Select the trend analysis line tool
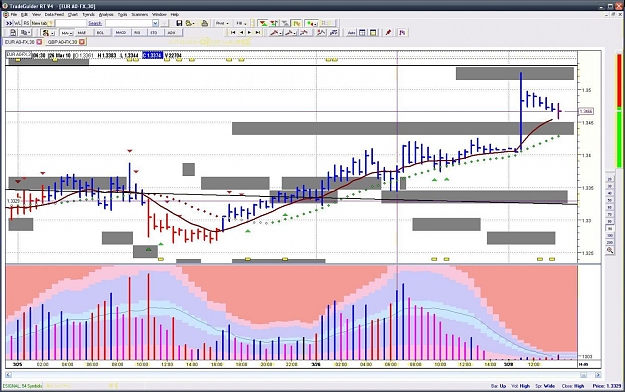The height and width of the screenshot is (392, 625). tap(321, 33)
